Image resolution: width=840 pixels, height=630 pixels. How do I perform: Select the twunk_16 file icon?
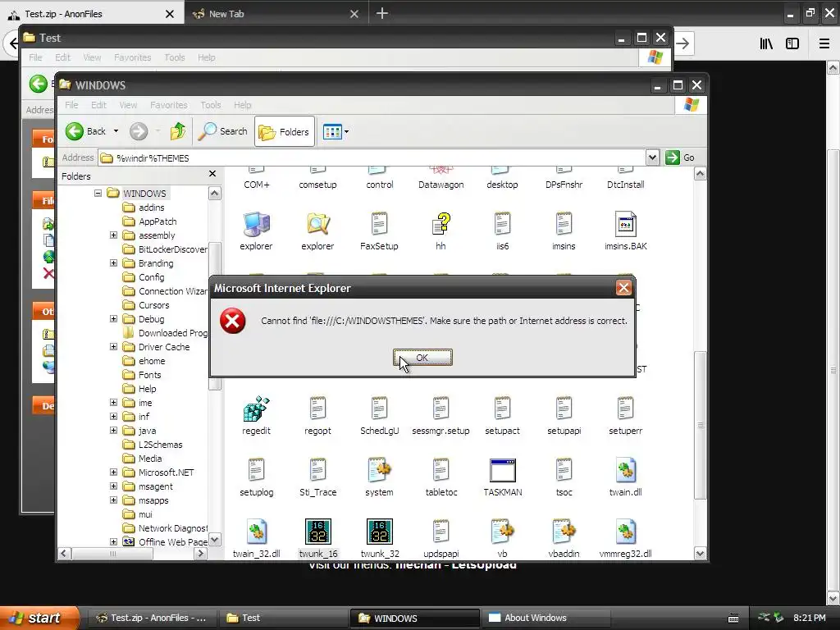(317, 538)
